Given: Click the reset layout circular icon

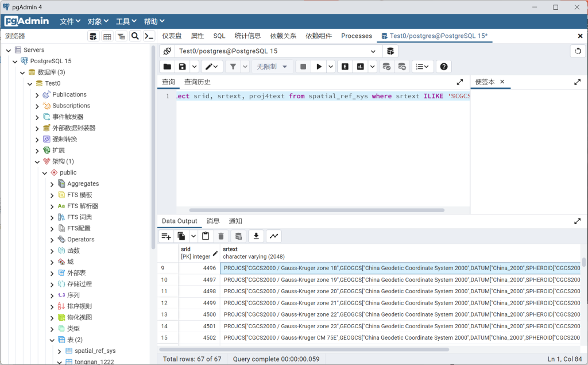Looking at the screenshot, I should [x=578, y=51].
